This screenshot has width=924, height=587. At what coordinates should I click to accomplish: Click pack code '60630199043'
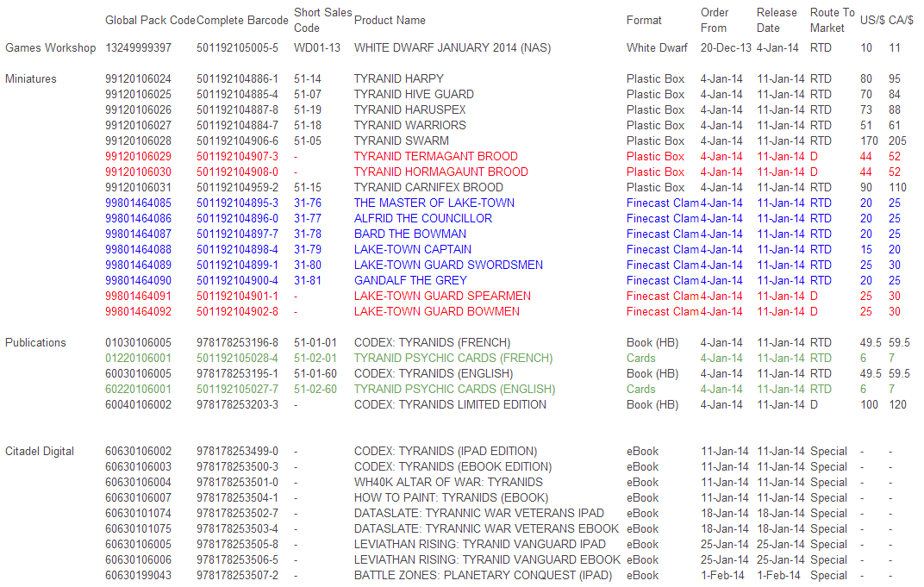pos(139,575)
